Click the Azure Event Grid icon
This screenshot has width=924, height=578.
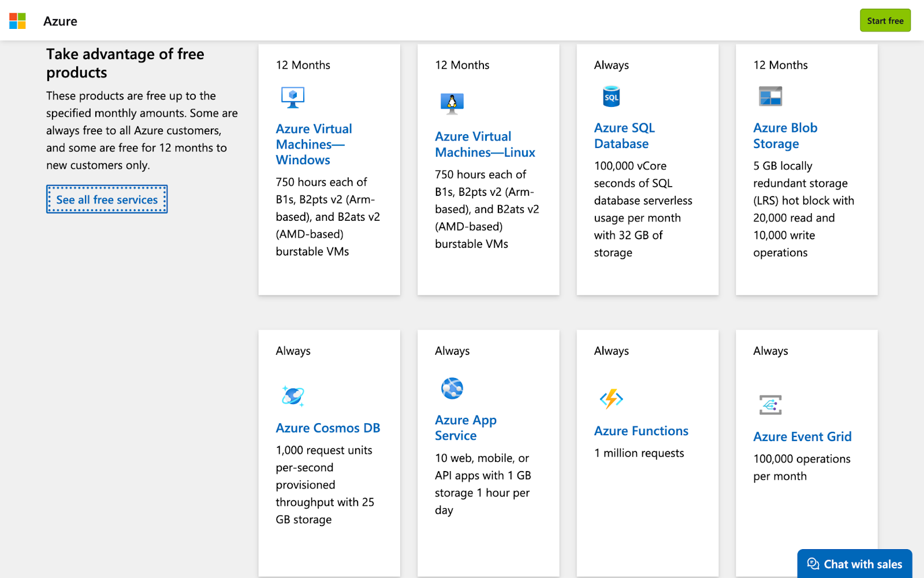click(x=770, y=405)
